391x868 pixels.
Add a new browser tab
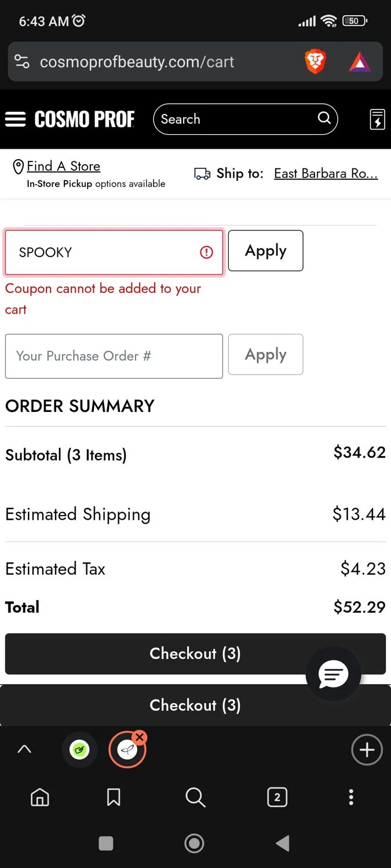pyautogui.click(x=367, y=750)
